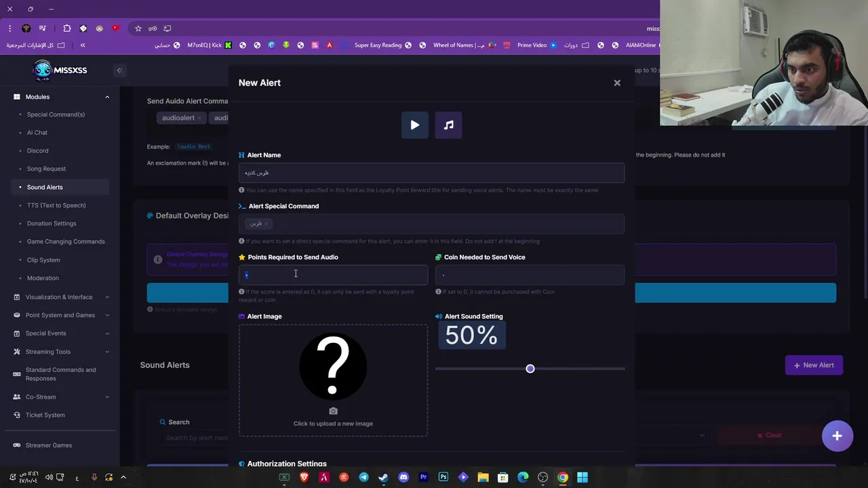The height and width of the screenshot is (488, 868).
Task: Open Google Chrome from taskbar
Action: (562, 477)
